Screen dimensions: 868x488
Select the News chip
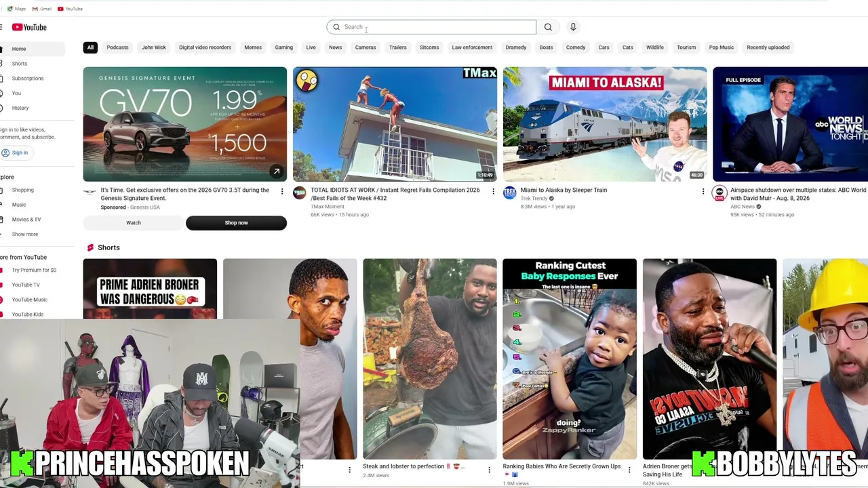click(x=336, y=47)
